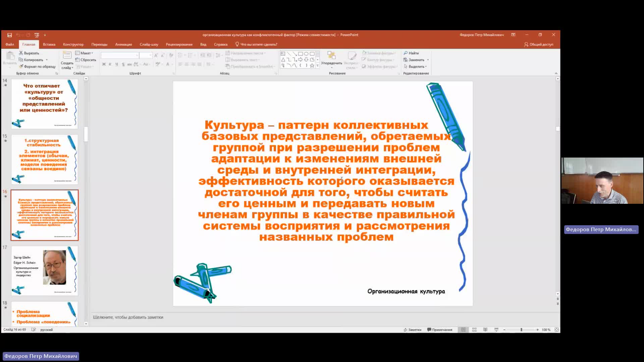
Task: Apply Формат по образцу format painter
Action: coord(37,66)
